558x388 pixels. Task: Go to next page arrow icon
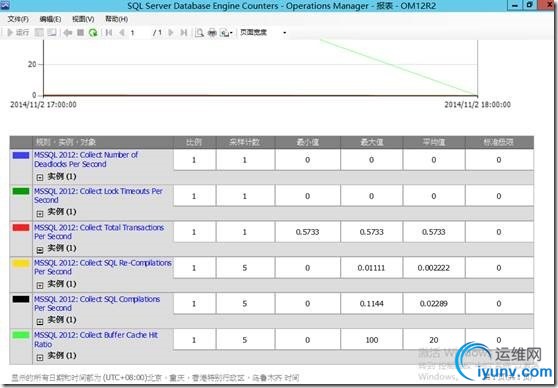tap(170, 33)
